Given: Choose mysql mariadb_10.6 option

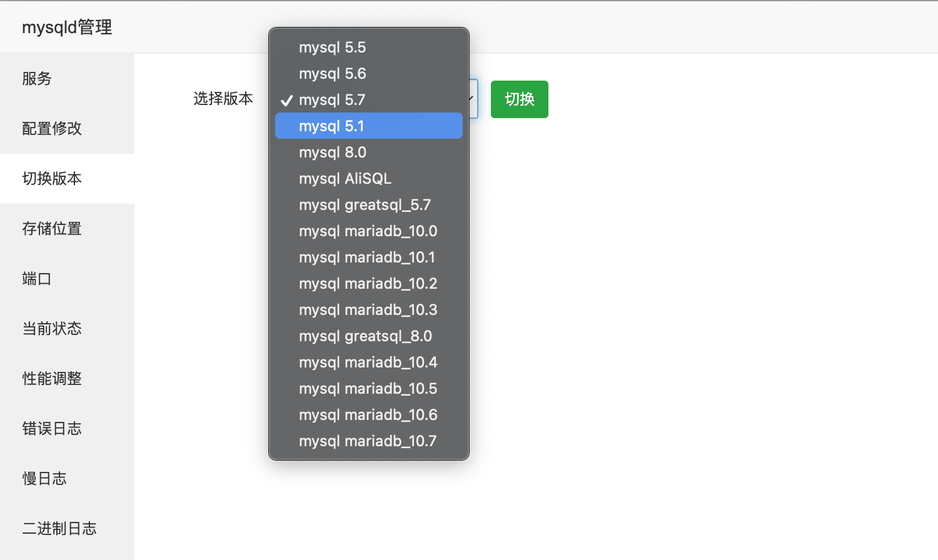Looking at the screenshot, I should pos(369,415).
